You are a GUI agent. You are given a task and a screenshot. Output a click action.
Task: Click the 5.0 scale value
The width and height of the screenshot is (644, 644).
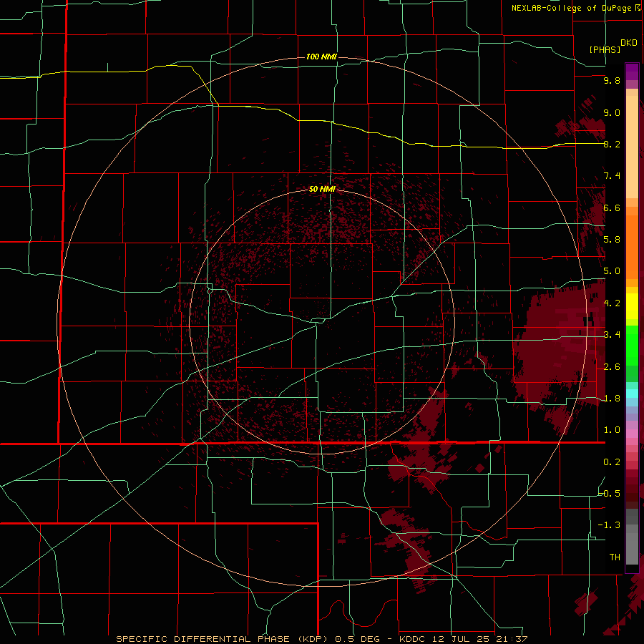(612, 271)
